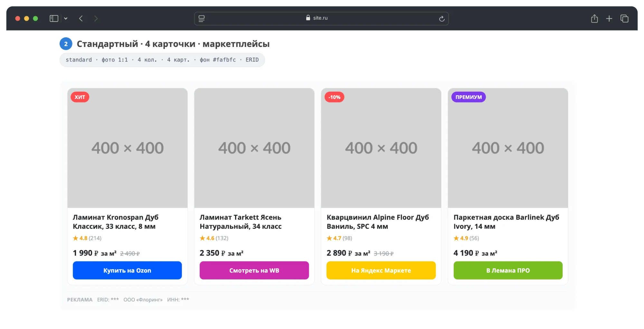Click the yellow minimize window button
This screenshot has height=329, width=644.
pyautogui.click(x=26, y=18)
